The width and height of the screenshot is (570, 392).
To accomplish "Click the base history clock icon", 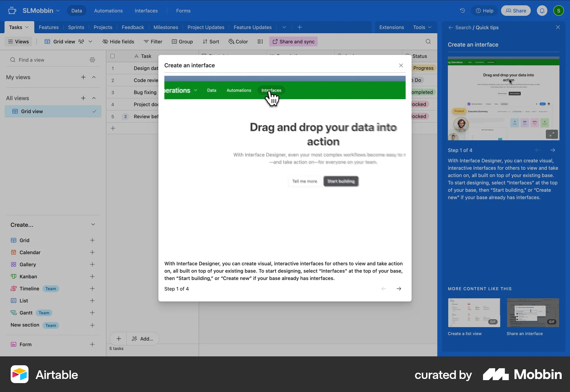I will [462, 11].
